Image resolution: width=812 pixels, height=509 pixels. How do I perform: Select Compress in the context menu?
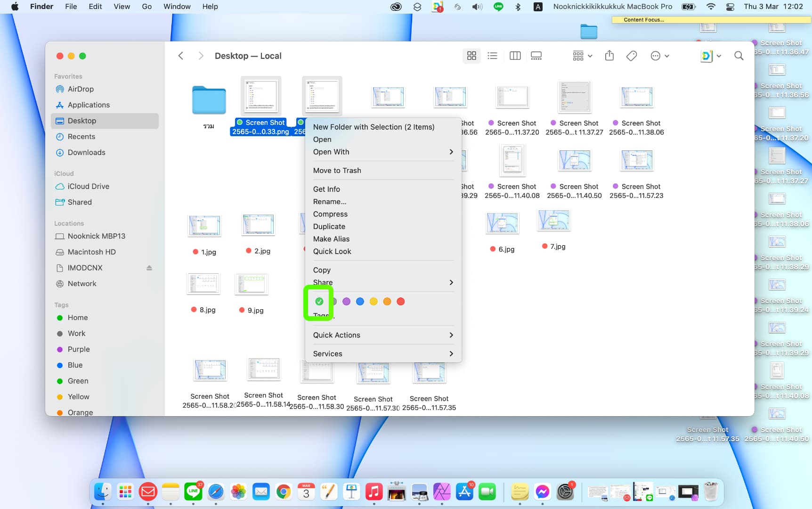pyautogui.click(x=330, y=214)
